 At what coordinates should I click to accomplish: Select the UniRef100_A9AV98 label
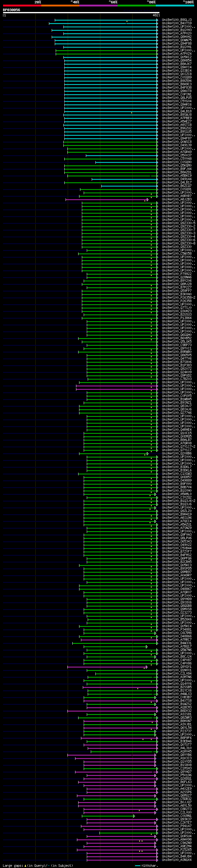coord(176,840)
